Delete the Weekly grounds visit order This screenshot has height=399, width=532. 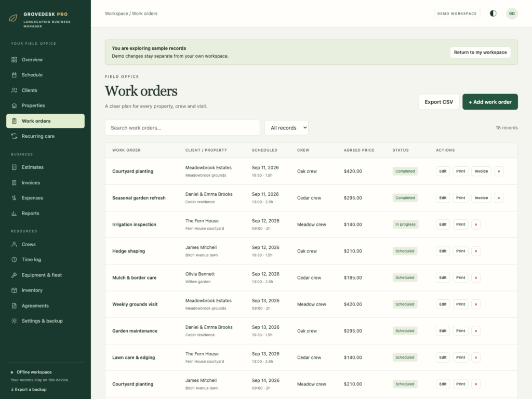pyautogui.click(x=476, y=304)
